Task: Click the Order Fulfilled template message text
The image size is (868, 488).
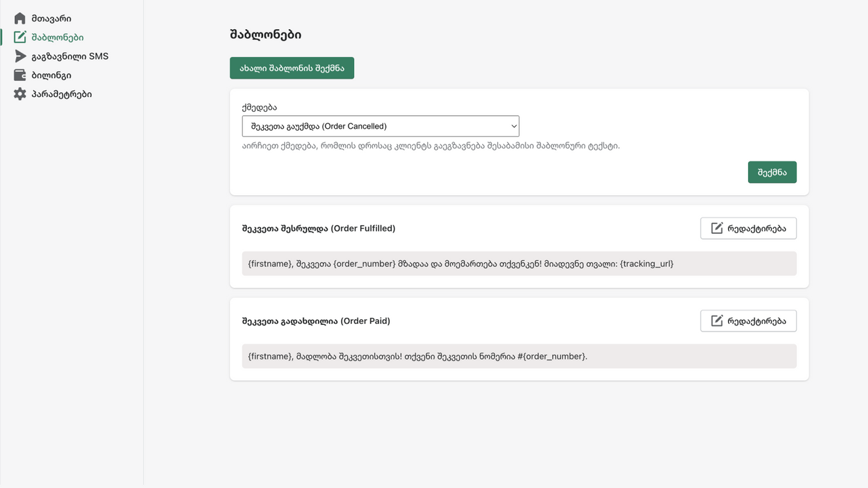Action: click(x=461, y=264)
